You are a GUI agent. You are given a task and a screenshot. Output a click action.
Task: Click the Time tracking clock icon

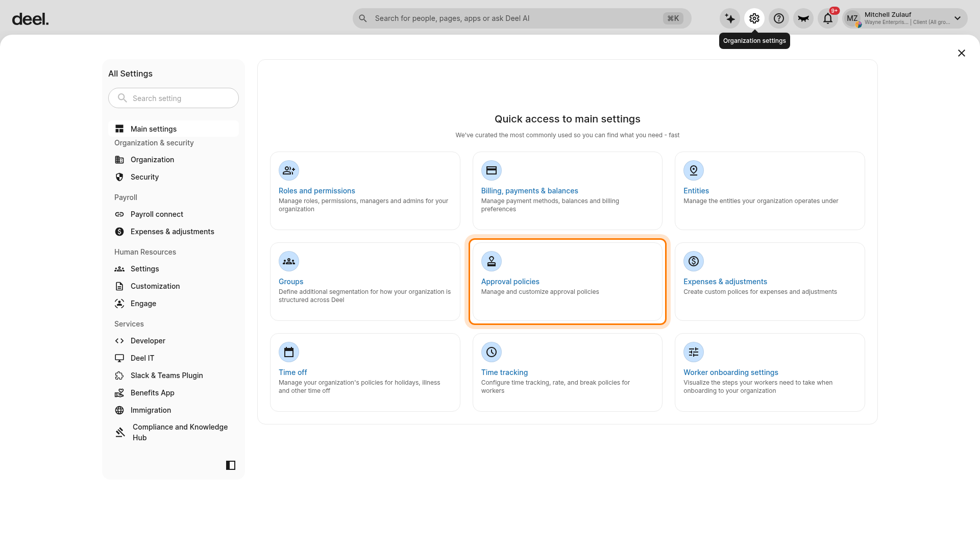tap(492, 352)
